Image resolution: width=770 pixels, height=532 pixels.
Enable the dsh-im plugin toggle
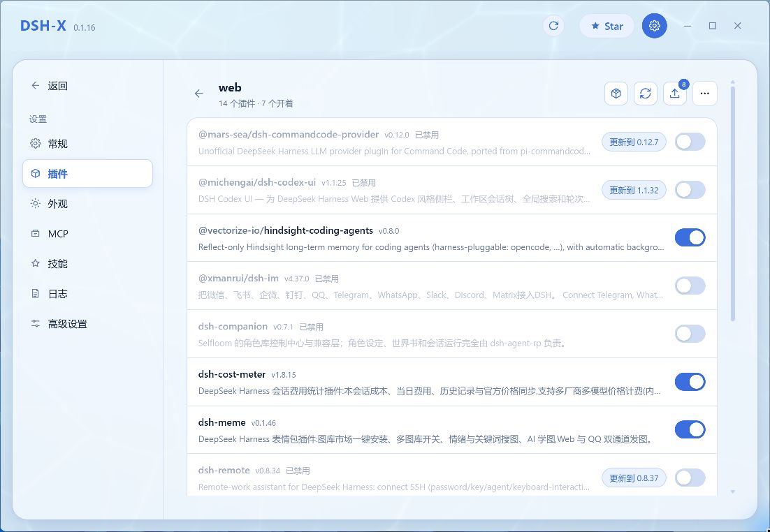[x=690, y=286]
